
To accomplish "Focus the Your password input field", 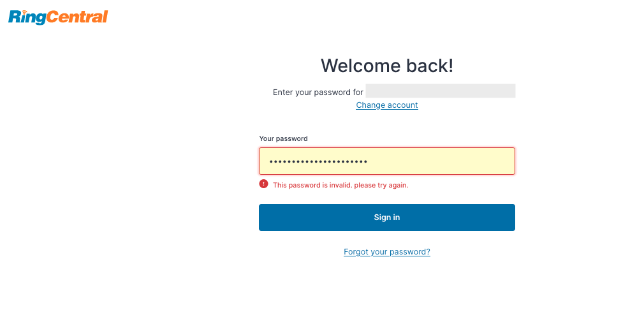I will coord(387,161).
